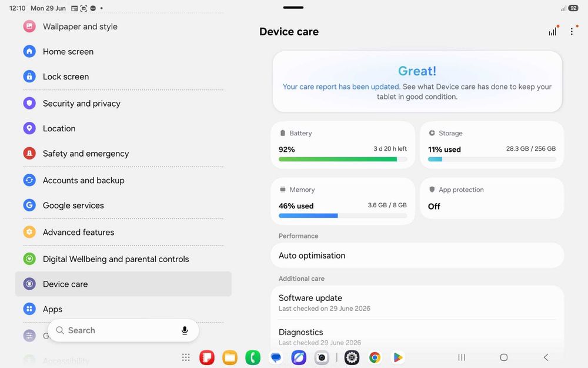Launch Google Play Store
Screen dimensions: 588x368
[x=398, y=357]
